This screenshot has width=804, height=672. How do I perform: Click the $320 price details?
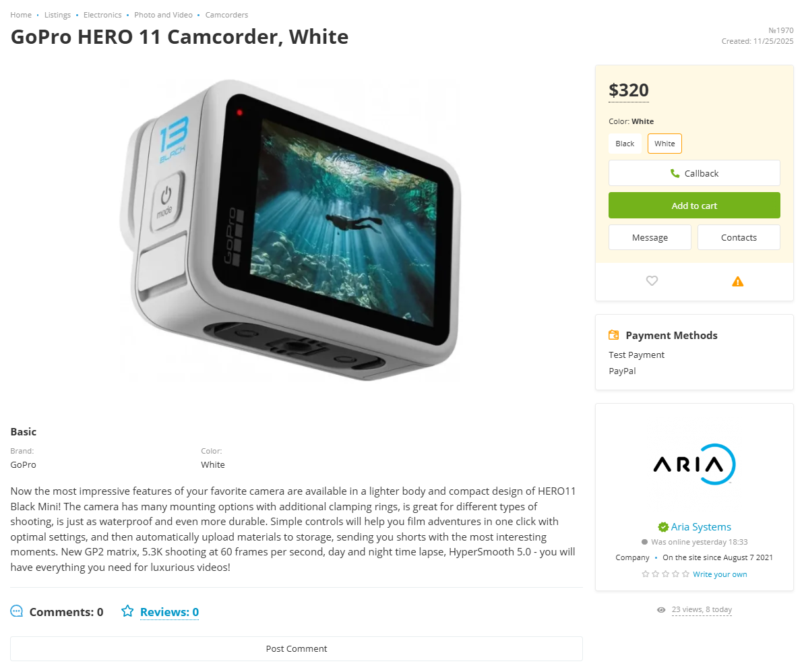[x=629, y=90]
